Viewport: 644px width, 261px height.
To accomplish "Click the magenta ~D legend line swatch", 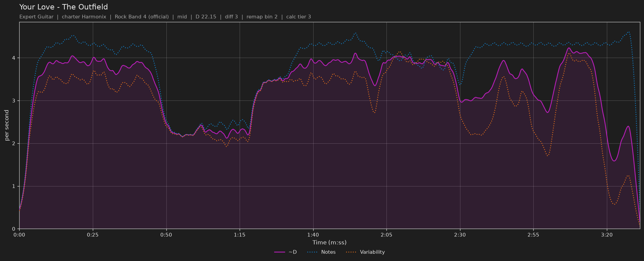I will (280, 252).
